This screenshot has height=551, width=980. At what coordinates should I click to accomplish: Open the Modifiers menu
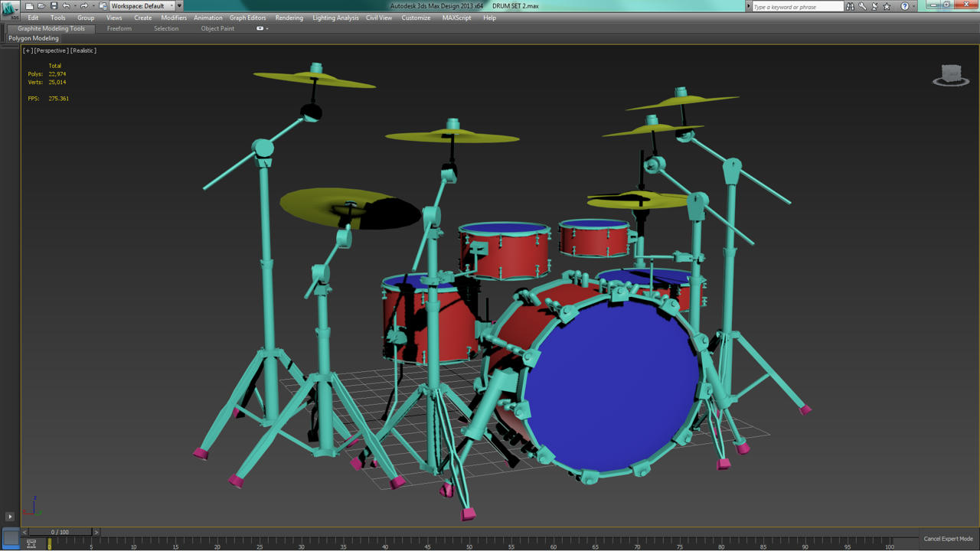tap(174, 18)
